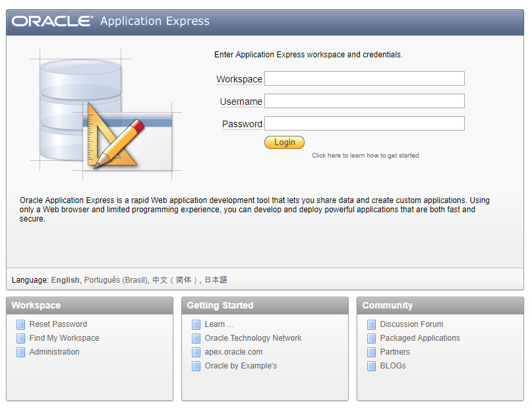Viewport: 532px width, 412px height.
Task: Open the Packaged Applications link
Action: (420, 338)
